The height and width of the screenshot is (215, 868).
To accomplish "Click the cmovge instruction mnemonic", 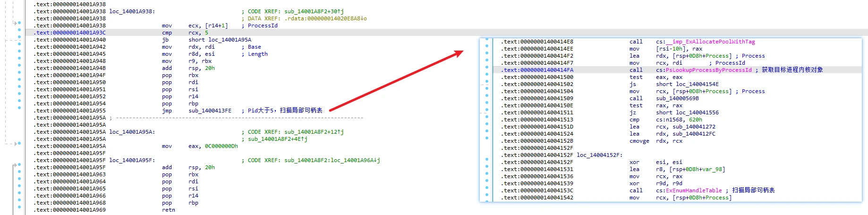I will (639, 141).
